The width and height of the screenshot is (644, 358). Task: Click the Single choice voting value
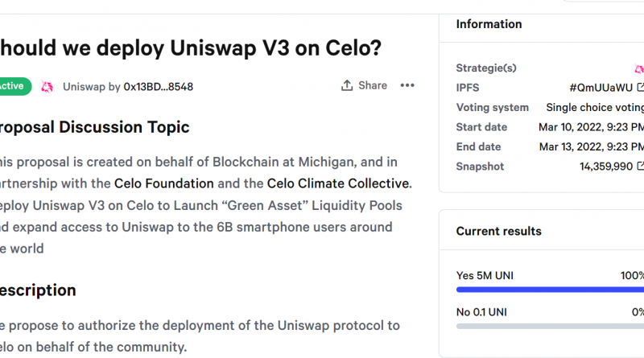coord(594,107)
